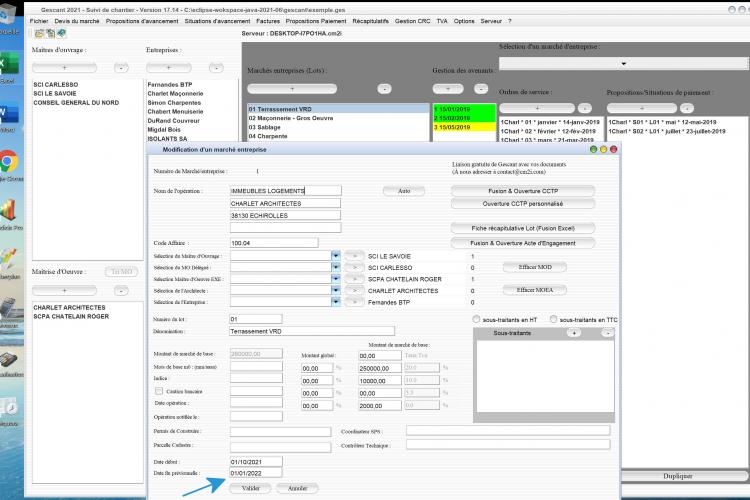Remove a Marché entreprise lot with minus
Image resolution: width=750 pixels, height=500 pixels.
point(384,89)
